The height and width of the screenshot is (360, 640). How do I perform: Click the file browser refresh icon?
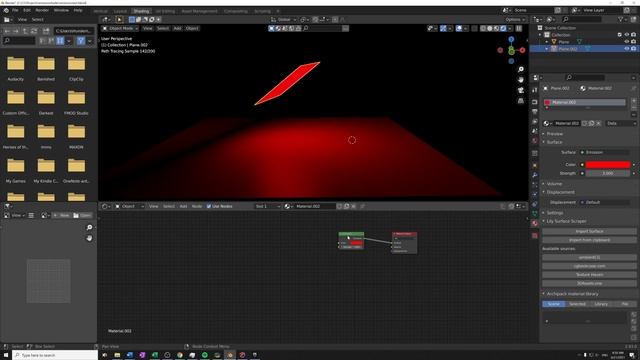pos(34,31)
